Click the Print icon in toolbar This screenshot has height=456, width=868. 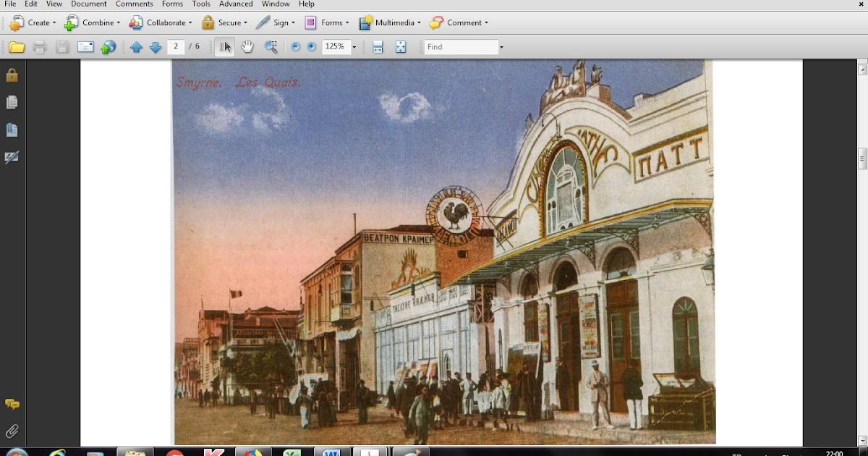40,48
